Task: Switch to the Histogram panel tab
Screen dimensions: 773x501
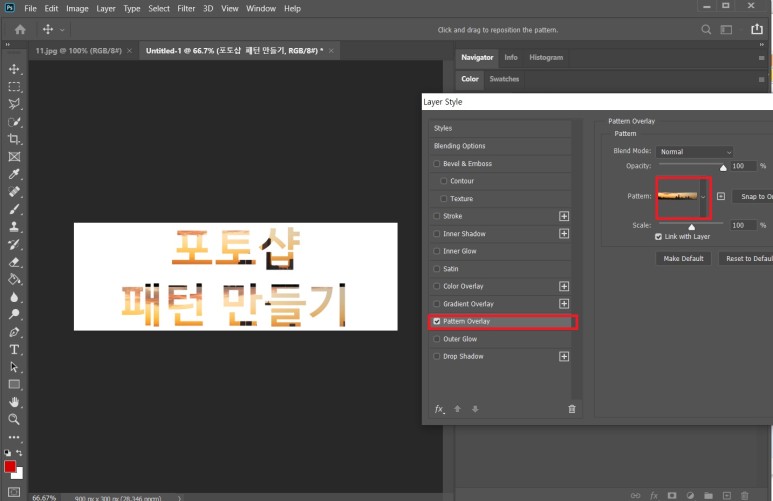Action: (x=546, y=58)
